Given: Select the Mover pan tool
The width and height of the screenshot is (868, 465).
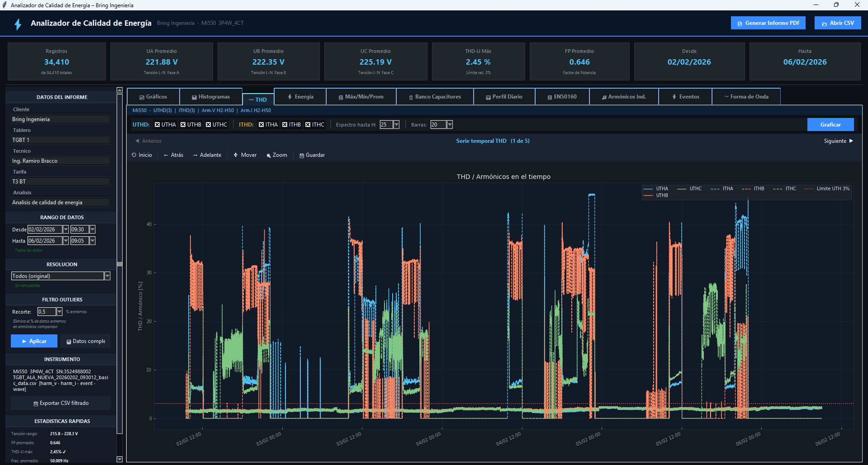Looking at the screenshot, I should coord(245,155).
